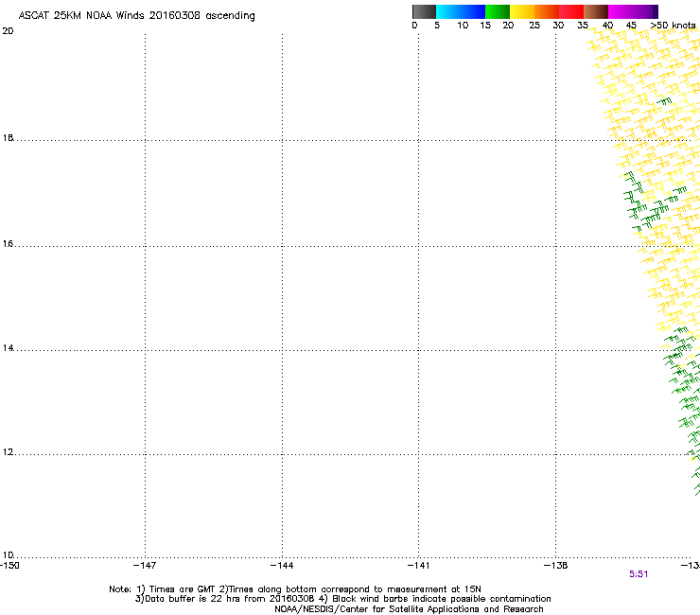Click the title 'ASCAT 25KM NOAA Winds 20160308 ascending'

136,16
